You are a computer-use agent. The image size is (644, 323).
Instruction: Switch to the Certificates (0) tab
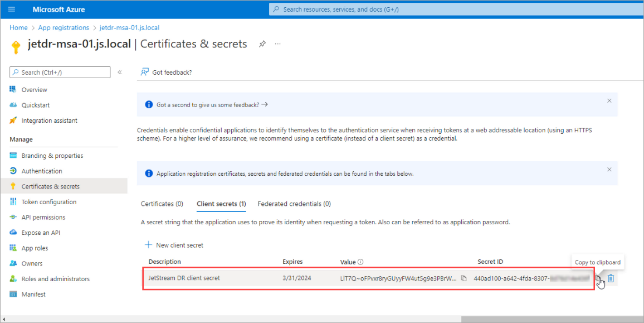click(162, 204)
